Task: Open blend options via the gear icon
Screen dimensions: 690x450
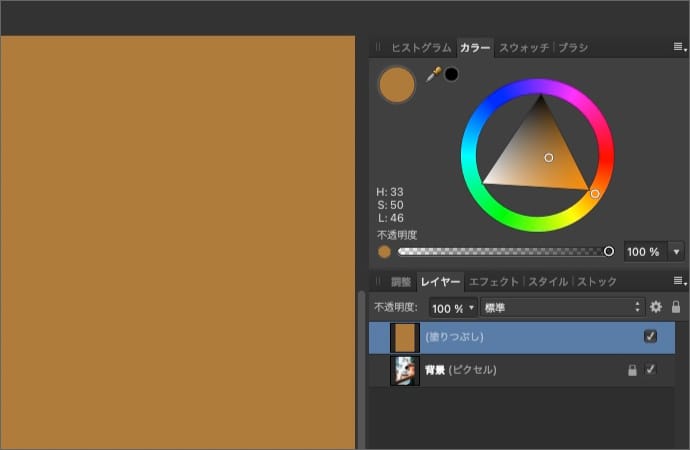Action: coord(656,308)
